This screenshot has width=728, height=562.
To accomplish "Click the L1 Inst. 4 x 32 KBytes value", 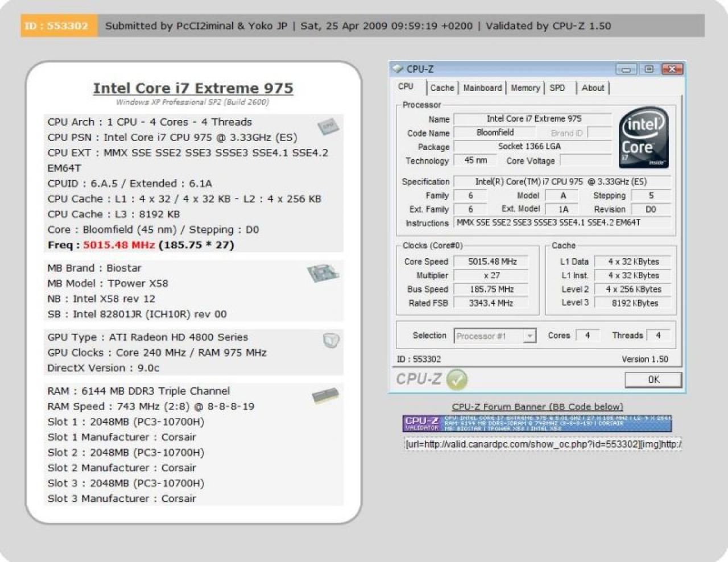I will [633, 275].
